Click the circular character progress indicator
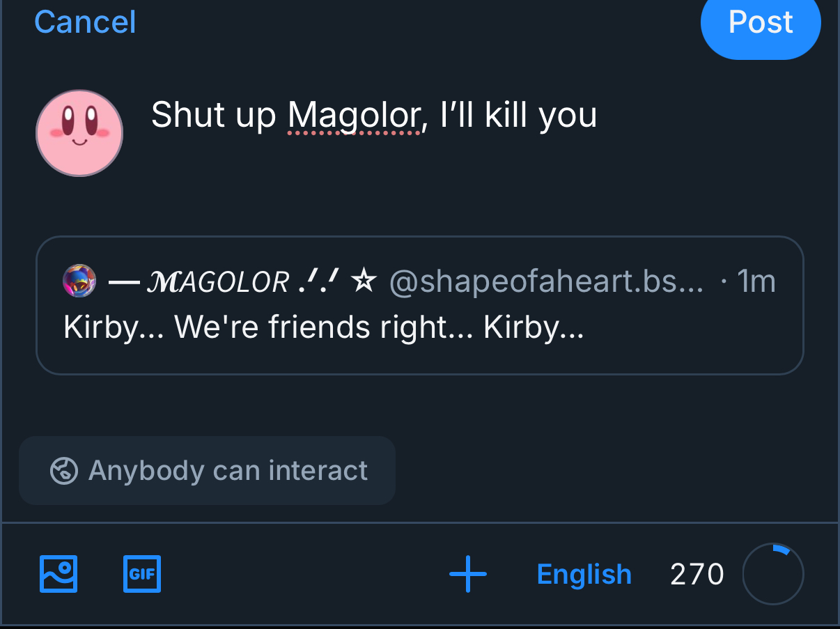840x629 pixels. tap(773, 575)
